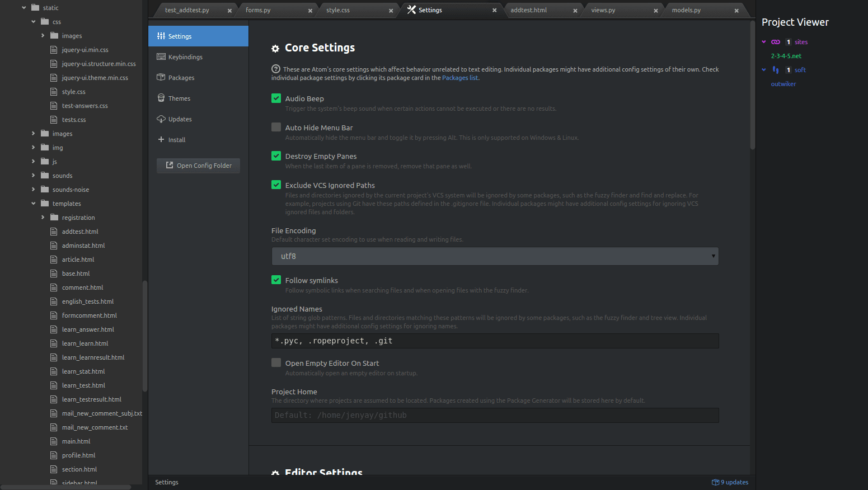Click the updates package icon in status bar
The width and height of the screenshot is (868, 490).
coord(715,482)
